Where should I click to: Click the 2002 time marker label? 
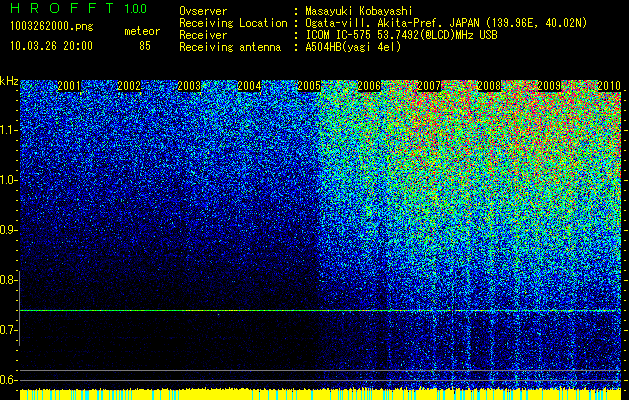pos(129,86)
